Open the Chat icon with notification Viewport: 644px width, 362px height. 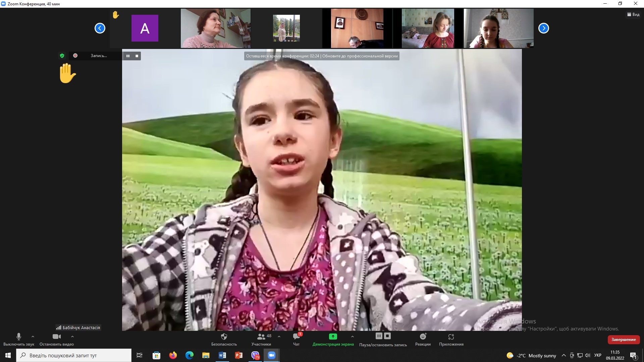pyautogui.click(x=297, y=337)
